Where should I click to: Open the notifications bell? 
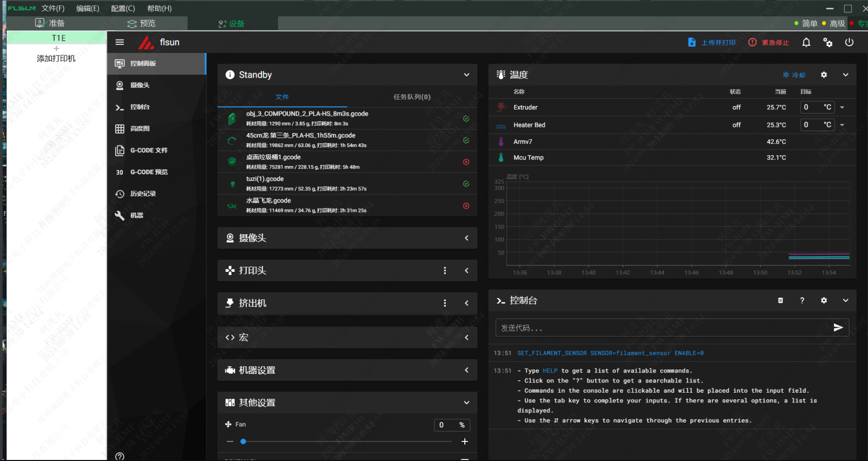(x=806, y=42)
